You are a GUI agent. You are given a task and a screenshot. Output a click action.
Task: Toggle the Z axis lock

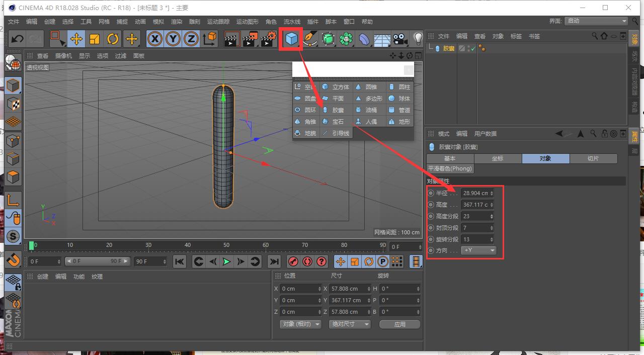191,39
